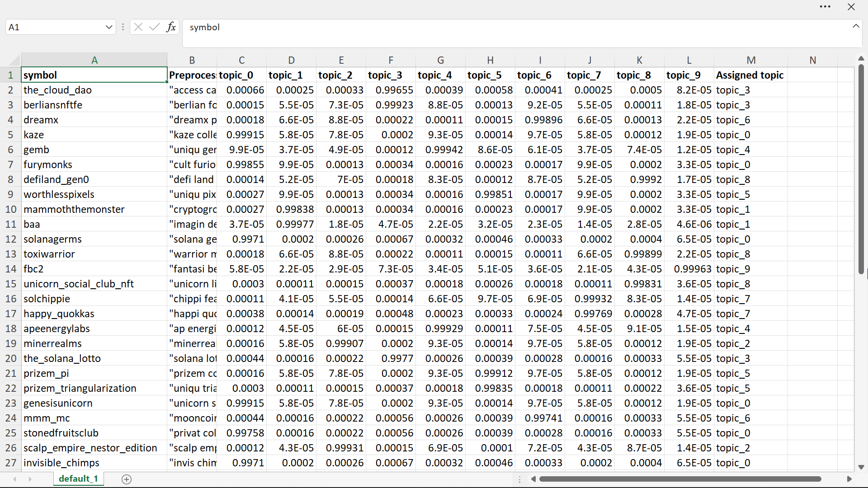Select row 14 header
The width and height of the screenshot is (868, 488).
pos(10,269)
